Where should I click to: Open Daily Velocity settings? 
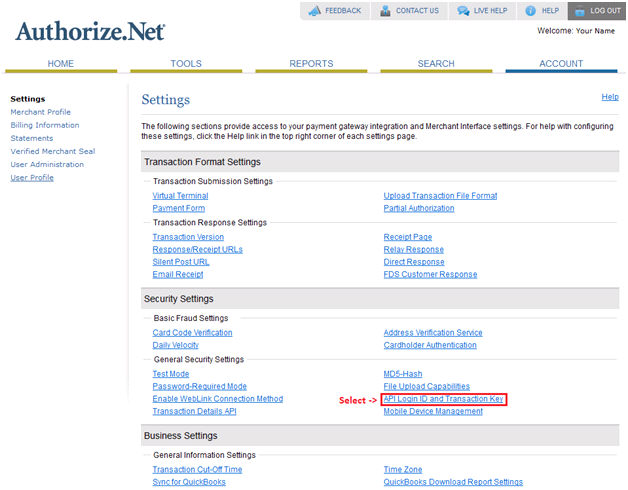(175, 345)
